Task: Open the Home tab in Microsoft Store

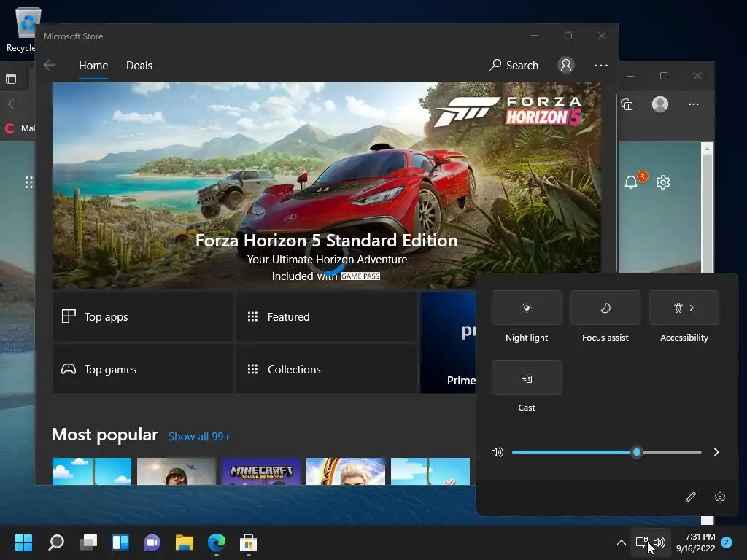Action: pos(93,65)
